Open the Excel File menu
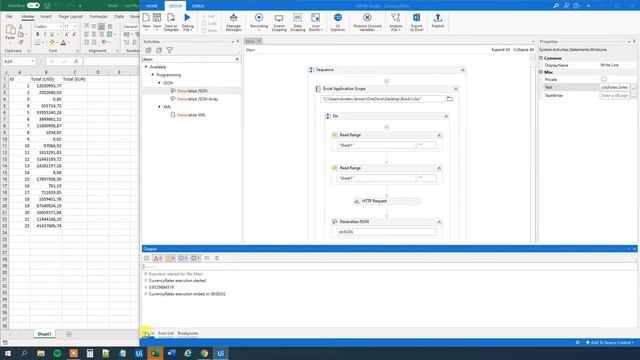The image size is (640, 360). point(9,17)
